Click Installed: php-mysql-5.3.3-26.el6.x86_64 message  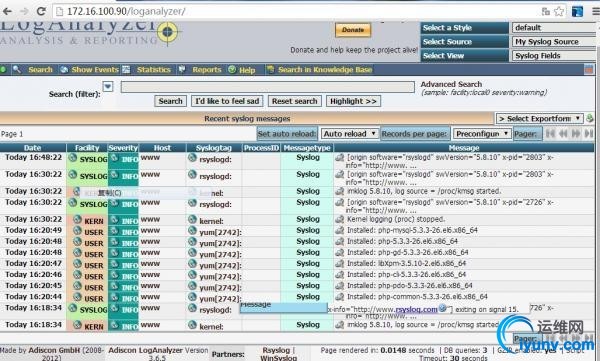[x=412, y=230]
